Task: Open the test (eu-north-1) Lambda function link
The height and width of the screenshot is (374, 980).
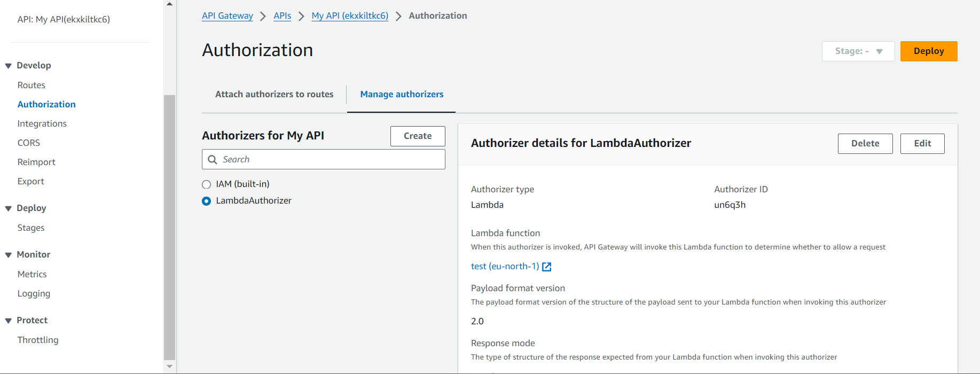Action: click(x=505, y=267)
